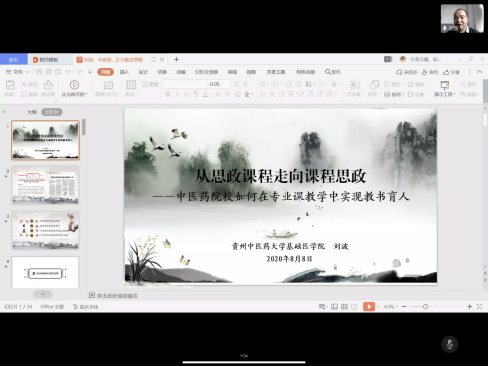This screenshot has width=489, height=367.
Task: Start slideshow from orange status bar button
Action: (369, 306)
